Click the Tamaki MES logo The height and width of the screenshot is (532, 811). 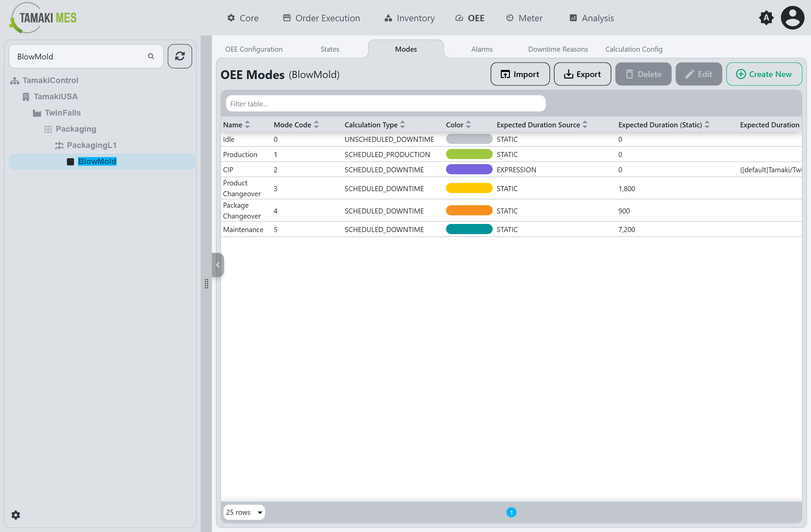point(43,18)
